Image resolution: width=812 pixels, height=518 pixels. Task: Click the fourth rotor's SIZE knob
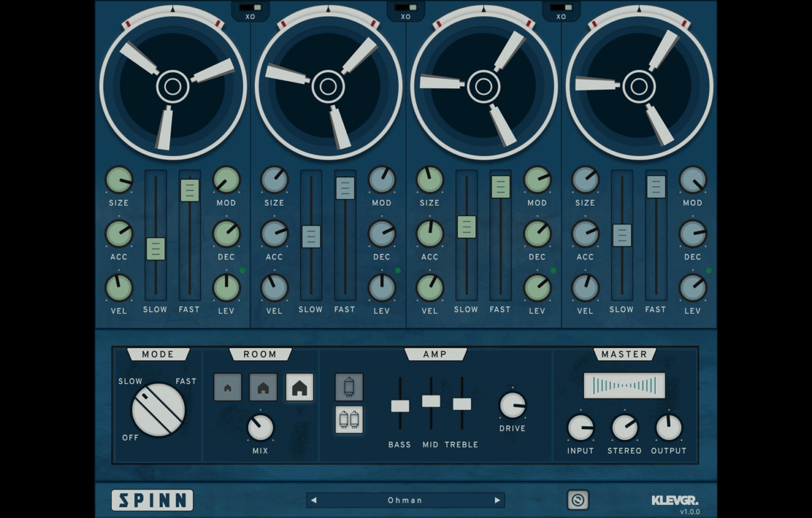585,180
